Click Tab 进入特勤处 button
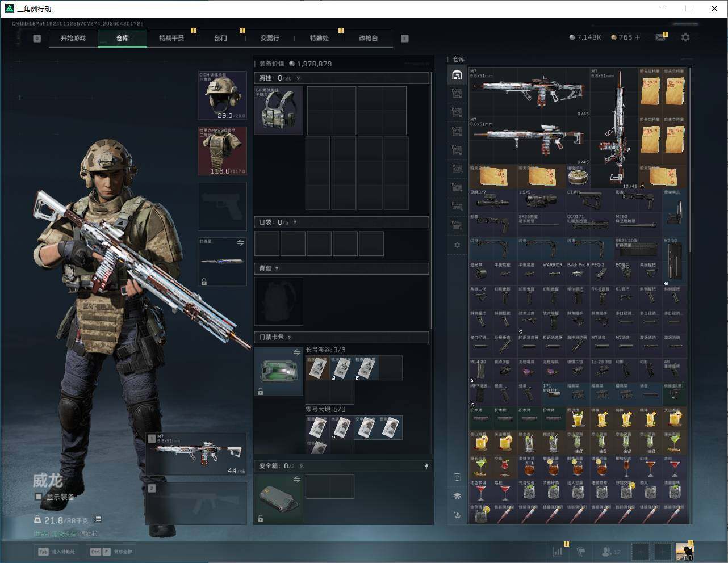The height and width of the screenshot is (563, 728). click(57, 552)
